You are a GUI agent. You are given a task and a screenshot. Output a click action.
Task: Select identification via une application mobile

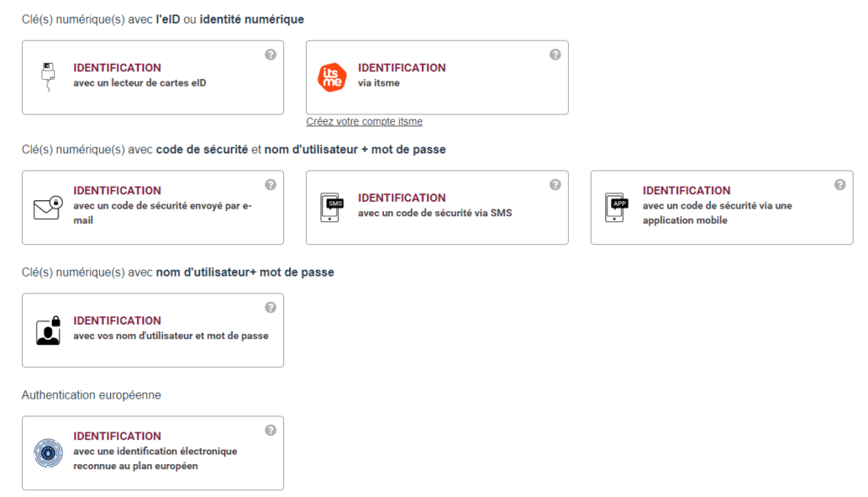pyautogui.click(x=722, y=208)
